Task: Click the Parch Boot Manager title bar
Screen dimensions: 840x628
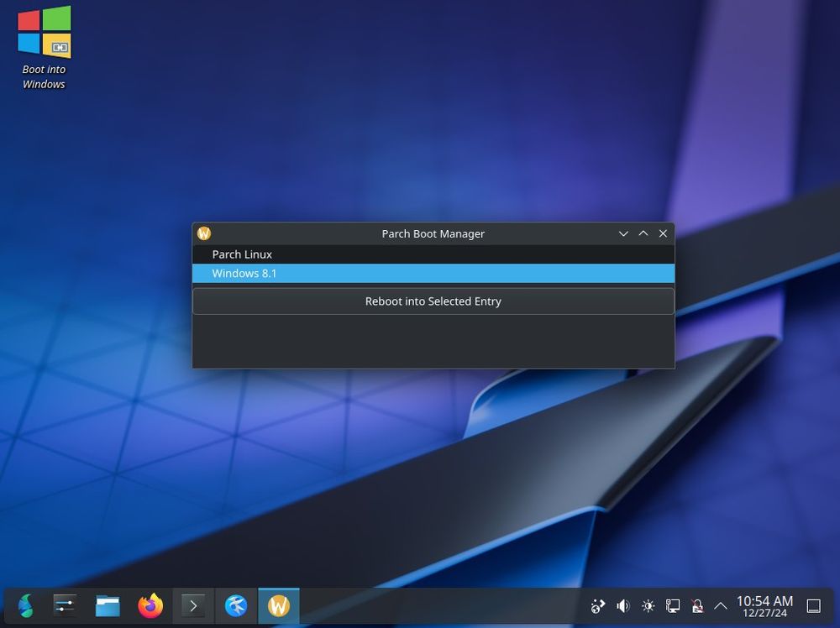Action: [x=433, y=233]
